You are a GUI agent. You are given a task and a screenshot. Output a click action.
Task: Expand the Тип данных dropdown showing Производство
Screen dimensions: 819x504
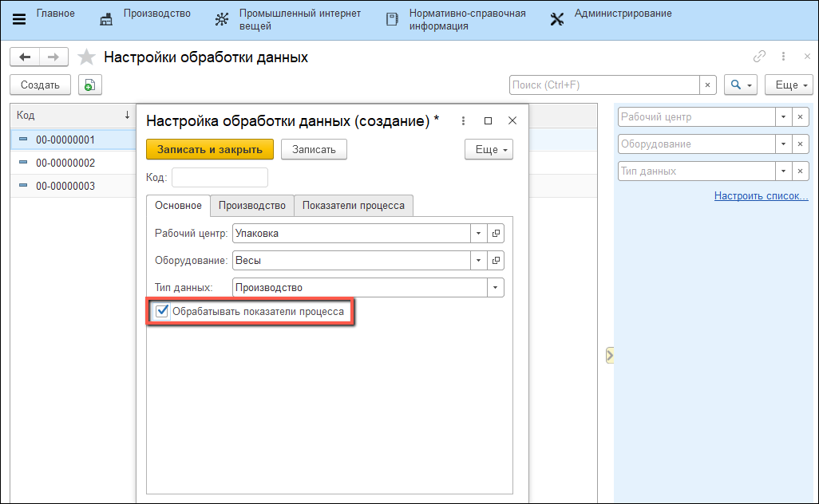coord(496,288)
